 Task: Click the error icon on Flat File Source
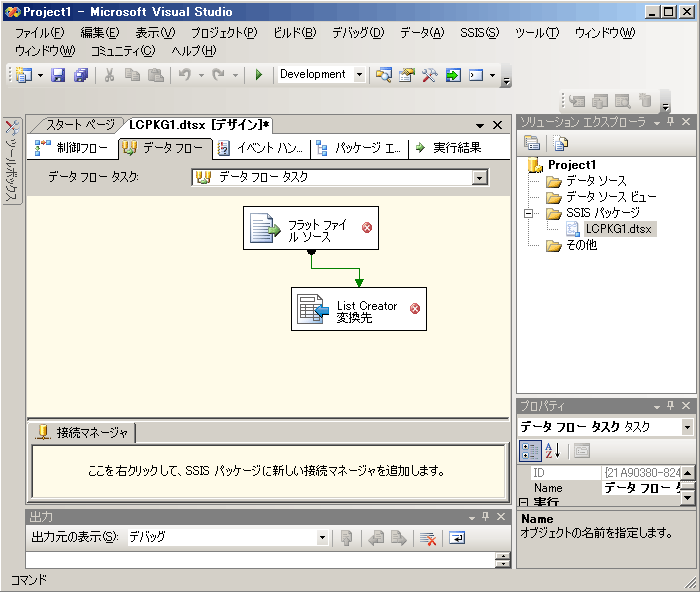(x=367, y=228)
